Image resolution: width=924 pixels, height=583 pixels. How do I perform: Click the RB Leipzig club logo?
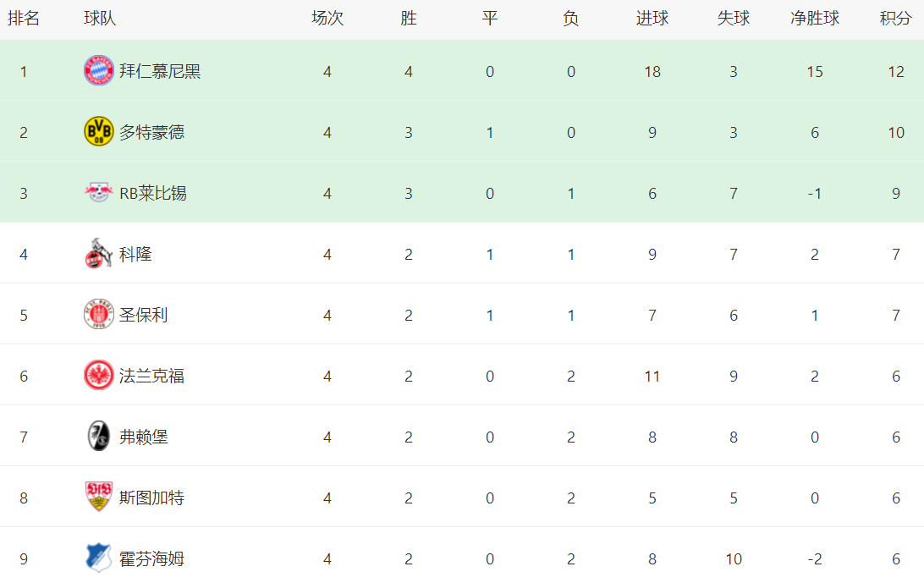coord(98,193)
